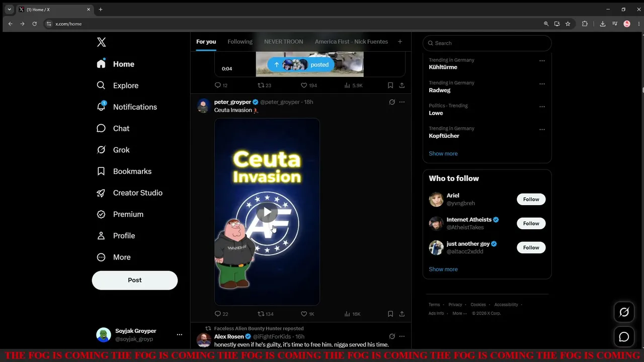Open options for Kühltürme trend
644x362 pixels.
pos(542,61)
